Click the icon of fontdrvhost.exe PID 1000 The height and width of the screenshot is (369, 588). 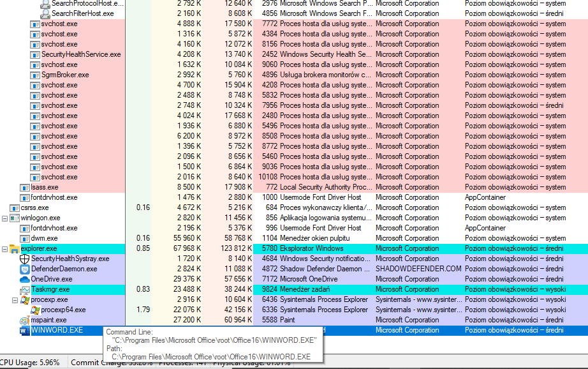(x=25, y=197)
